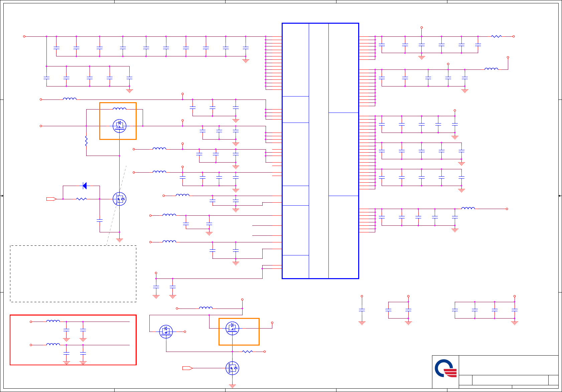Select the inductor inside the upper orange box
The image size is (562, 392).
pyautogui.click(x=120, y=109)
